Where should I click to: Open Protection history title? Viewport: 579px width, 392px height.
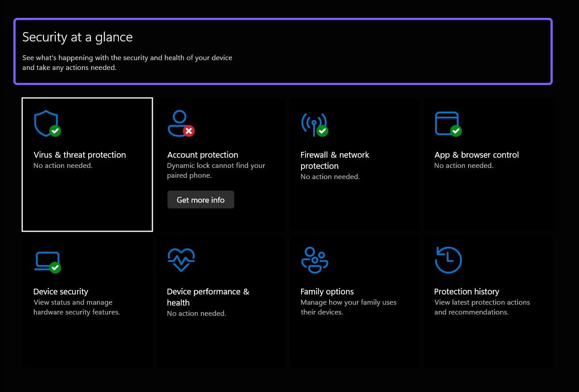[466, 291]
